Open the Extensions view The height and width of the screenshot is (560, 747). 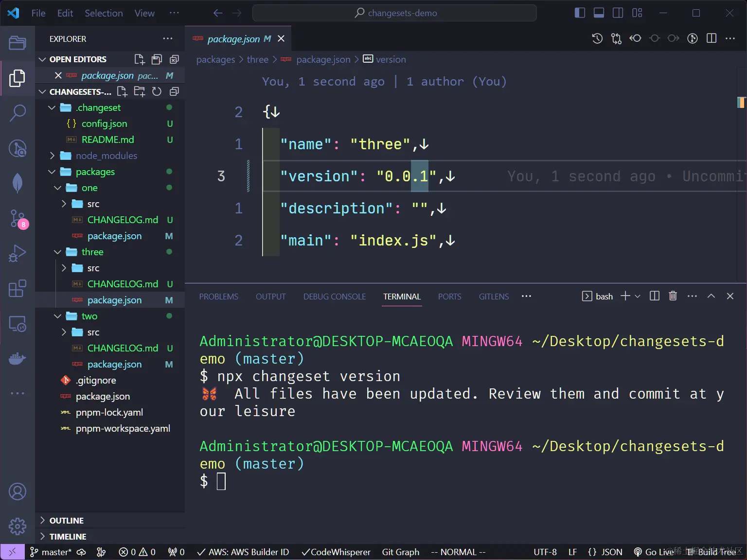tap(18, 289)
